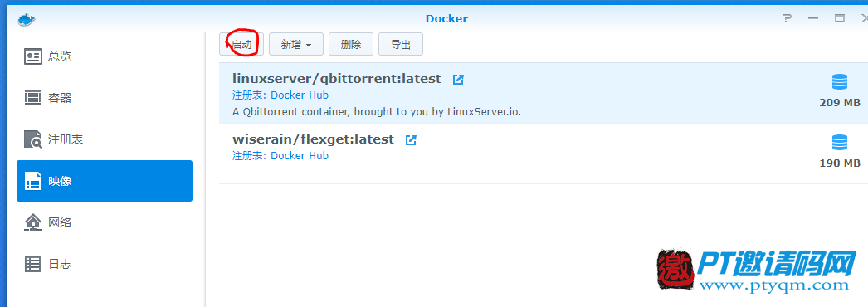Open the 总览 overview section

pos(105,56)
